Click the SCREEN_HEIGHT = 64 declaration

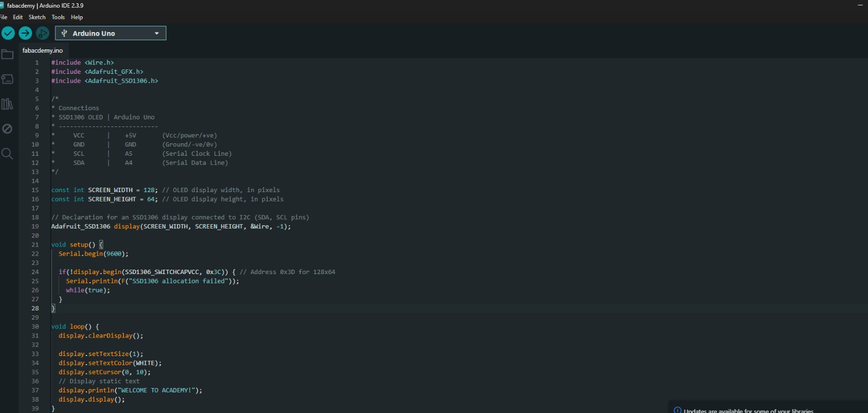pos(105,199)
